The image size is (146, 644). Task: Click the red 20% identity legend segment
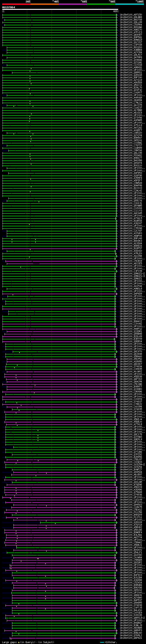(16, 4)
